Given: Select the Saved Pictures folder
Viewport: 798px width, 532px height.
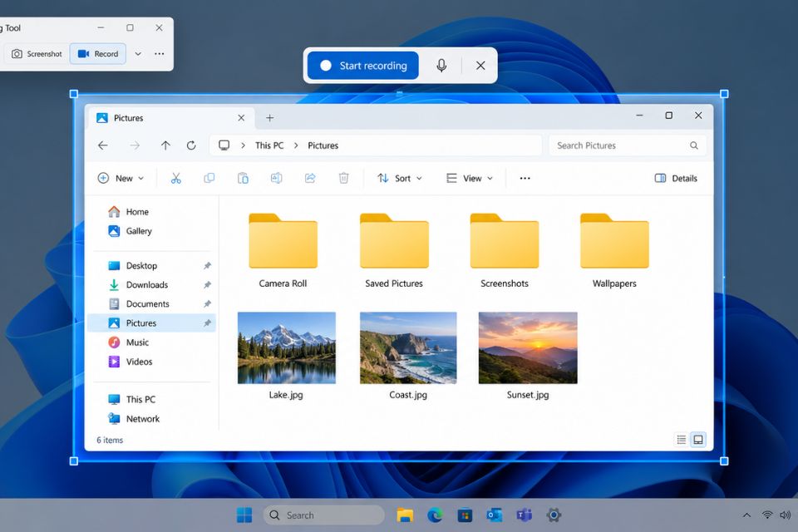Looking at the screenshot, I should click(x=394, y=251).
